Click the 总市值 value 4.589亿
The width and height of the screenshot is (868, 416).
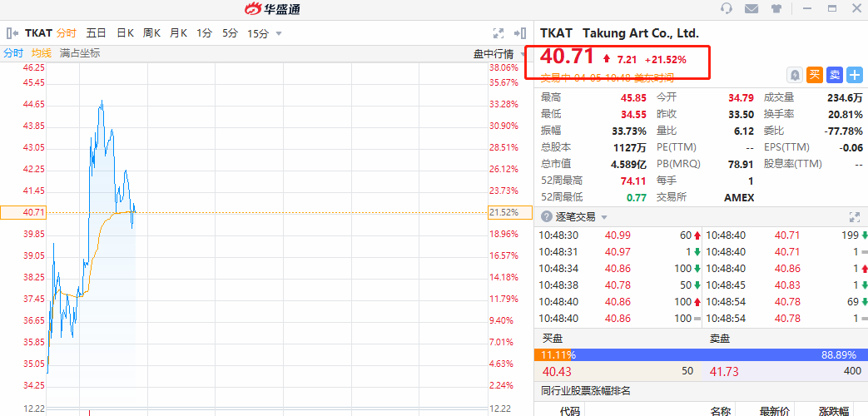click(x=629, y=164)
